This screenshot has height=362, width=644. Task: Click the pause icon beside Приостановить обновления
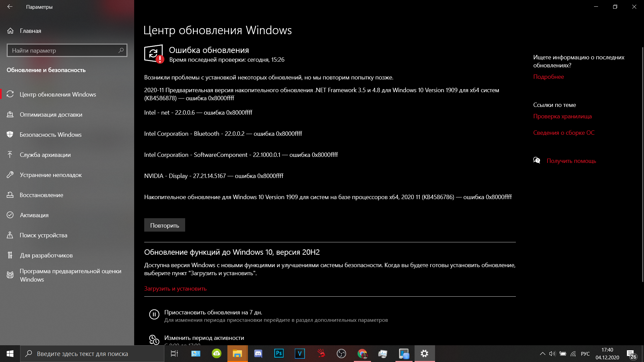coord(154,314)
